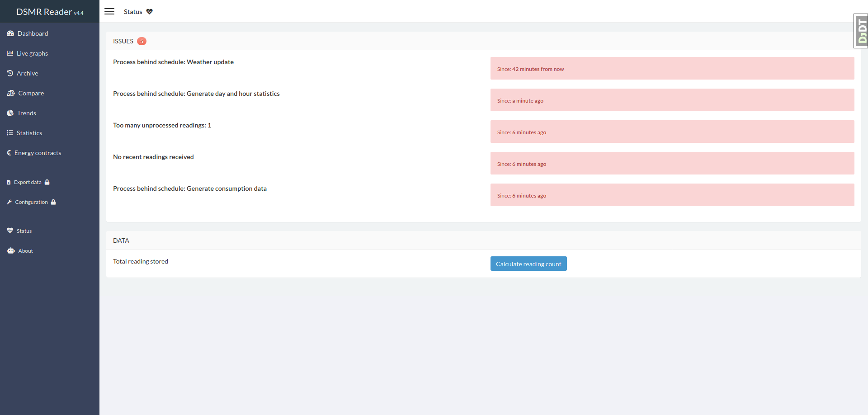Image resolution: width=868 pixels, height=415 pixels.
Task: Click the Configuration wrench icon
Action: pos(9,202)
